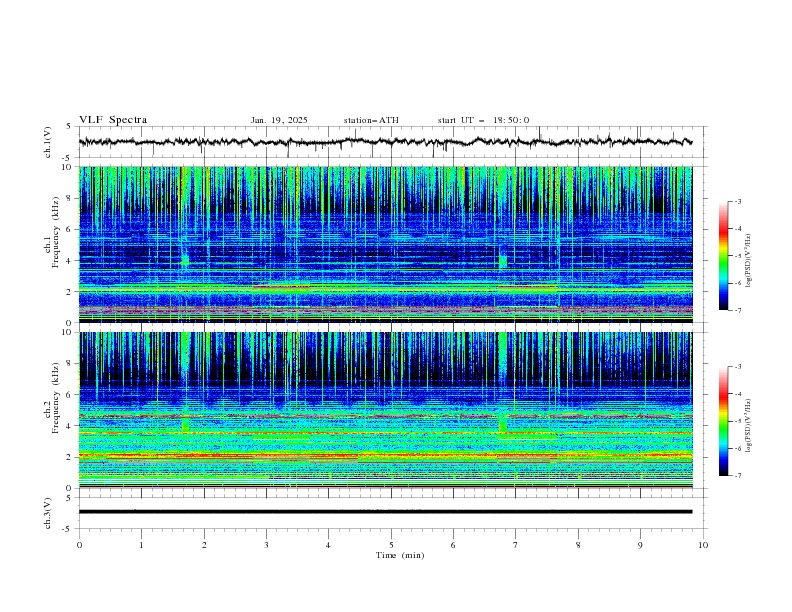
Task: Click the "station=ATH" header label
Action: pos(371,120)
